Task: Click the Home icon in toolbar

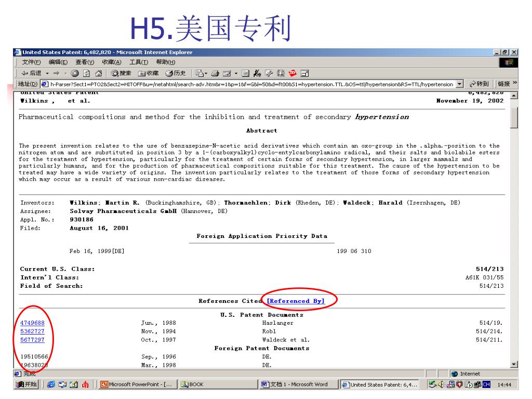Action: (x=98, y=73)
